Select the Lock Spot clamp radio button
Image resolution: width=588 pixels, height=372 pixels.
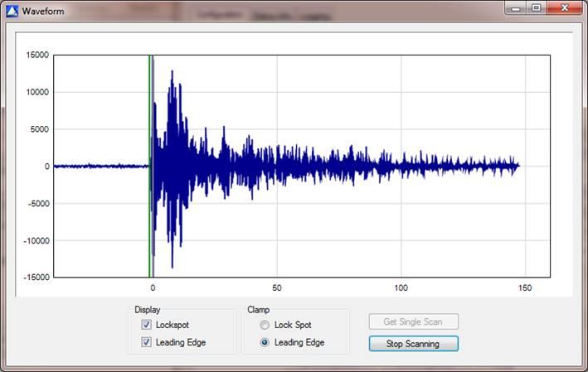click(265, 325)
